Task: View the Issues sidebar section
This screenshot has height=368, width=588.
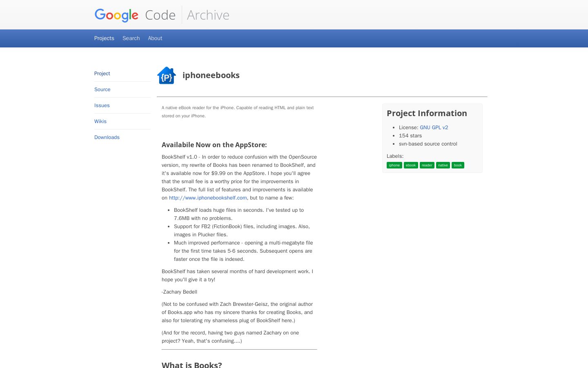Action: point(102,105)
